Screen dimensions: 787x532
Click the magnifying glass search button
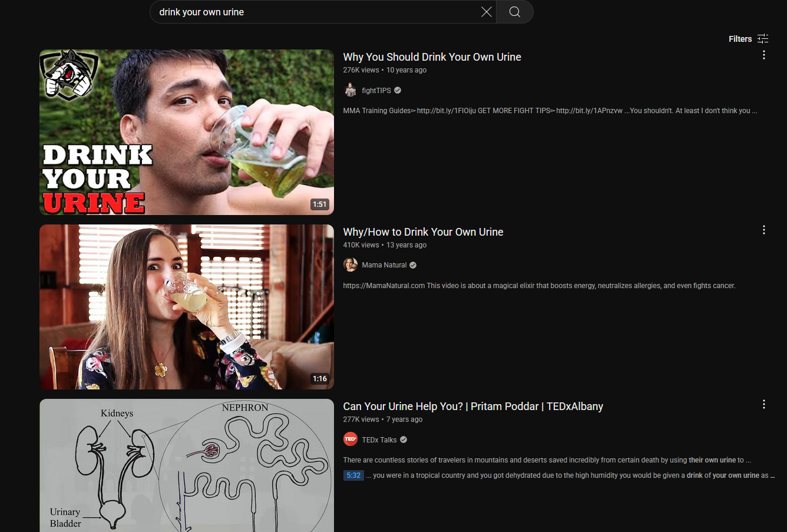pyautogui.click(x=515, y=12)
